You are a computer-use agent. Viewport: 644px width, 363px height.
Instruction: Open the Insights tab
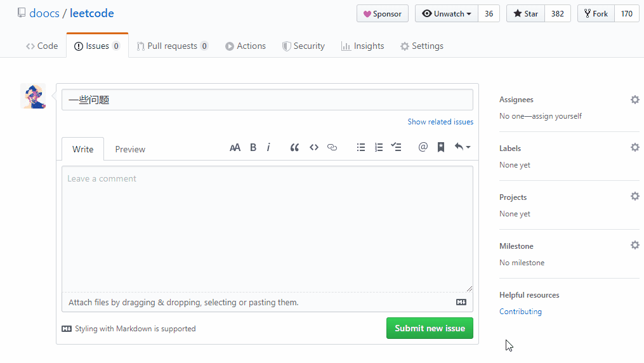[363, 46]
